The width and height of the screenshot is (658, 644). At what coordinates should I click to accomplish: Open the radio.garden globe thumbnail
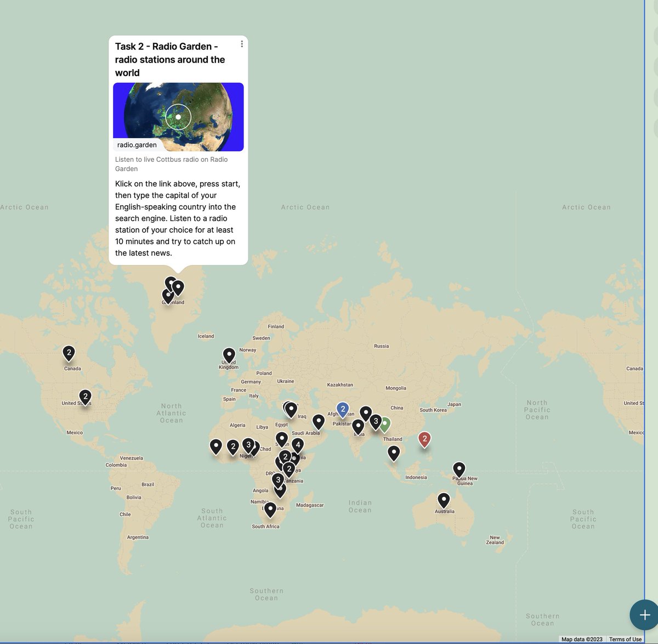tap(178, 117)
